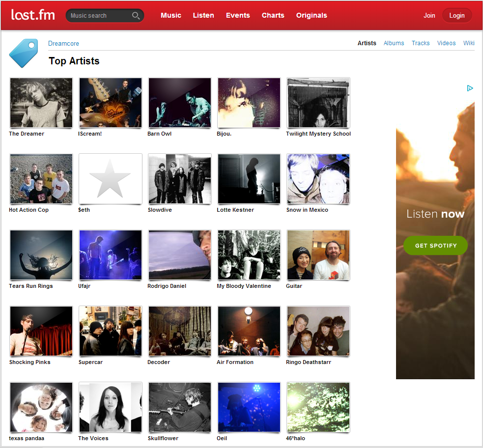483x448 pixels.
Task: Open Hot Action Cop thumbnail
Action: pos(41,179)
